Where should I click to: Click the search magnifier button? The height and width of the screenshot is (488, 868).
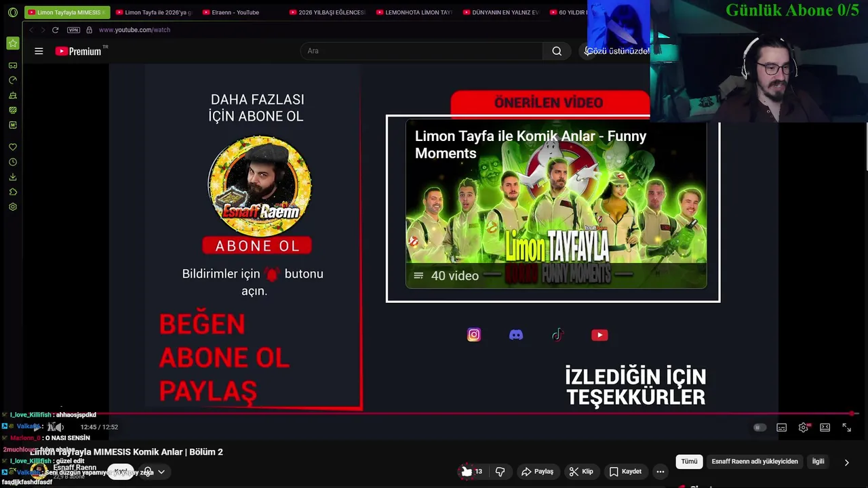pyautogui.click(x=557, y=51)
